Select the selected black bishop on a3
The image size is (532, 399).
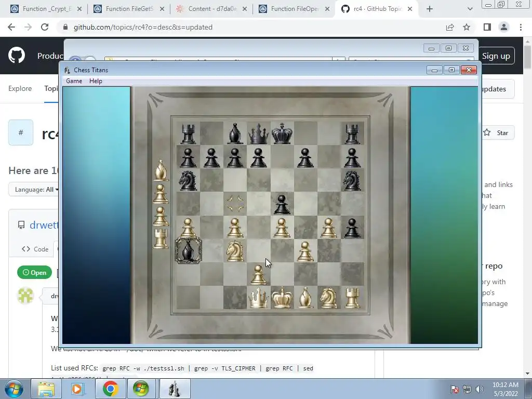click(188, 251)
